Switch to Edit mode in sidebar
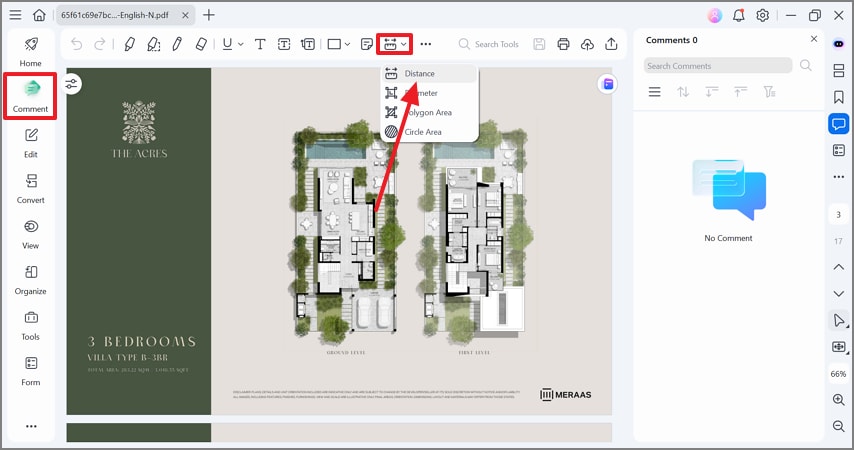Image resolution: width=854 pixels, height=450 pixels. 30,143
